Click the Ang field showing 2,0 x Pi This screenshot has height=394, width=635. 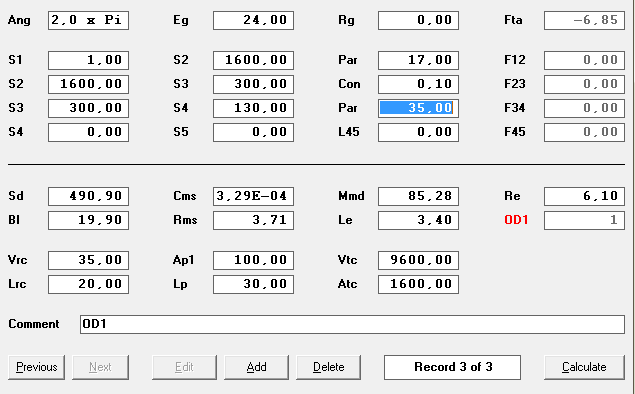click(88, 20)
